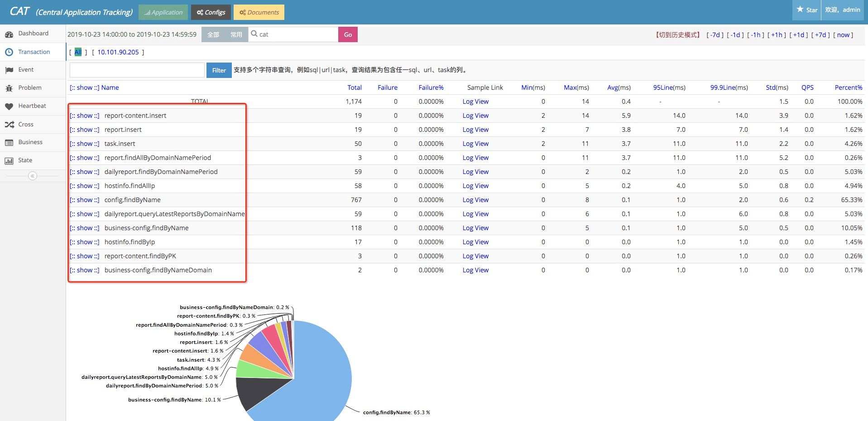
Task: Expand show for task.insert
Action: [85, 144]
